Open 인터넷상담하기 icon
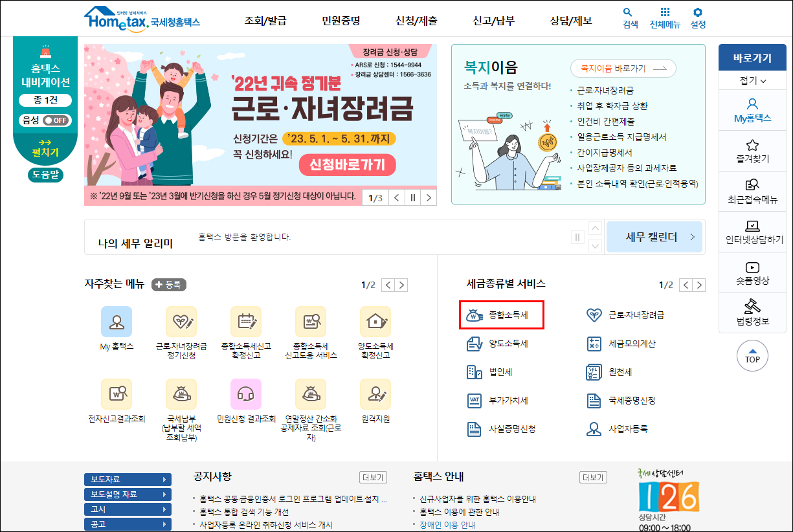The width and height of the screenshot is (793, 532). point(752,232)
